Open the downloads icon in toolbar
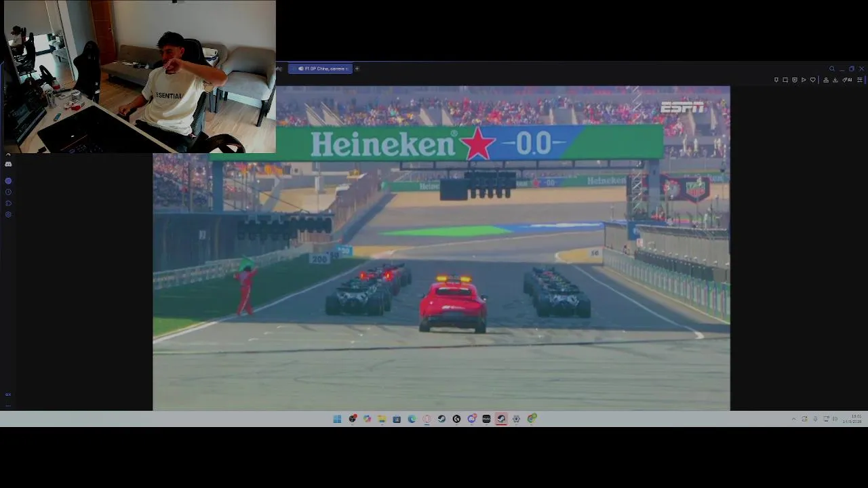 click(835, 80)
